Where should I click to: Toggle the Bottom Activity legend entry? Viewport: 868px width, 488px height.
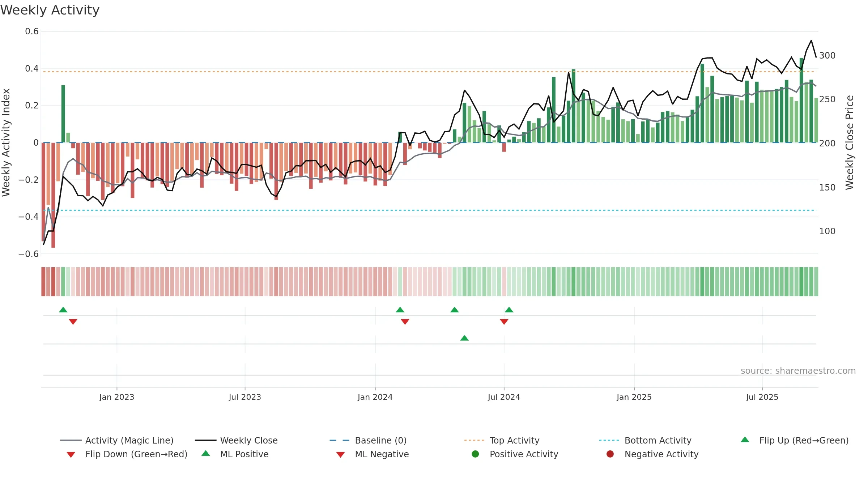[x=645, y=440]
